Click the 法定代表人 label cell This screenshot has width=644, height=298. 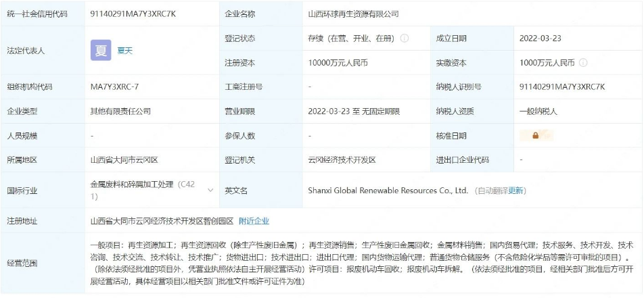[43, 51]
